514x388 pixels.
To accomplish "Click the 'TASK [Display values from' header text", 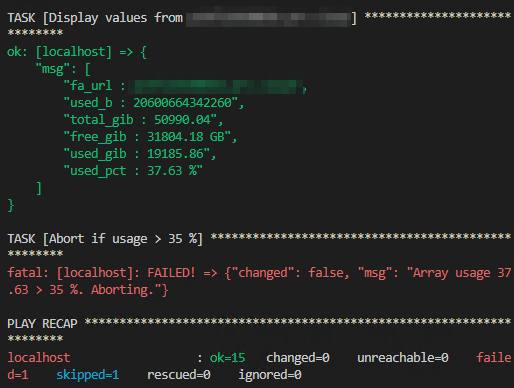I will tap(95, 18).
